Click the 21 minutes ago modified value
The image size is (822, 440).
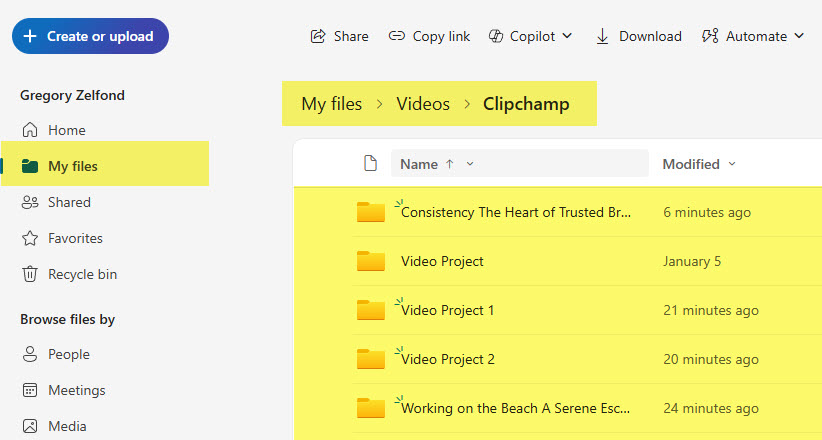[x=710, y=310]
